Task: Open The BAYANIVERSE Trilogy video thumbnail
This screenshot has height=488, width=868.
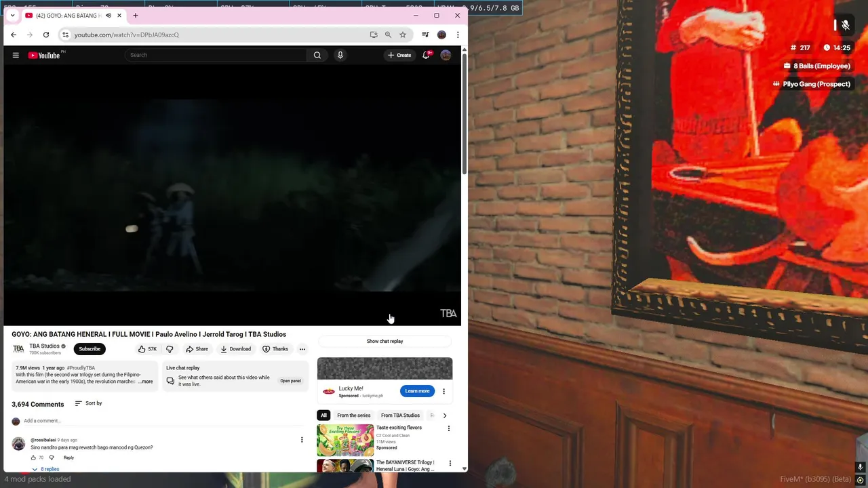Action: pyautogui.click(x=345, y=466)
